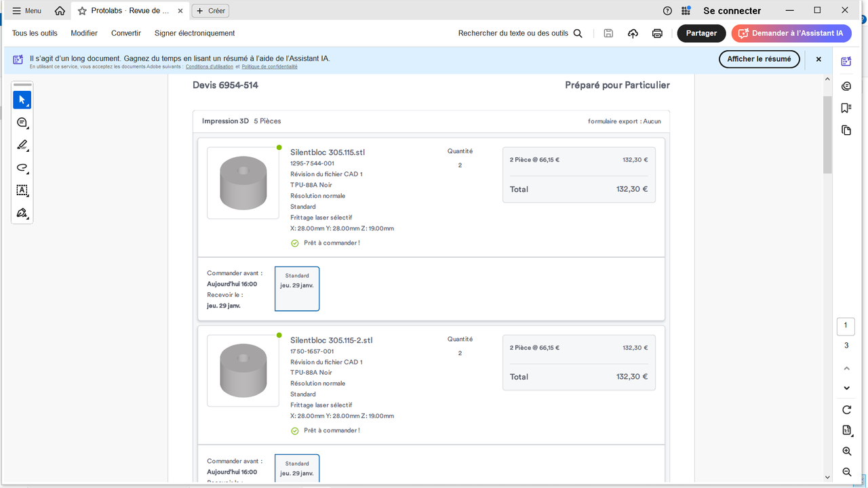
Task: Ask the AI assistant (Demander à l'Assistant IA)
Action: (x=791, y=33)
